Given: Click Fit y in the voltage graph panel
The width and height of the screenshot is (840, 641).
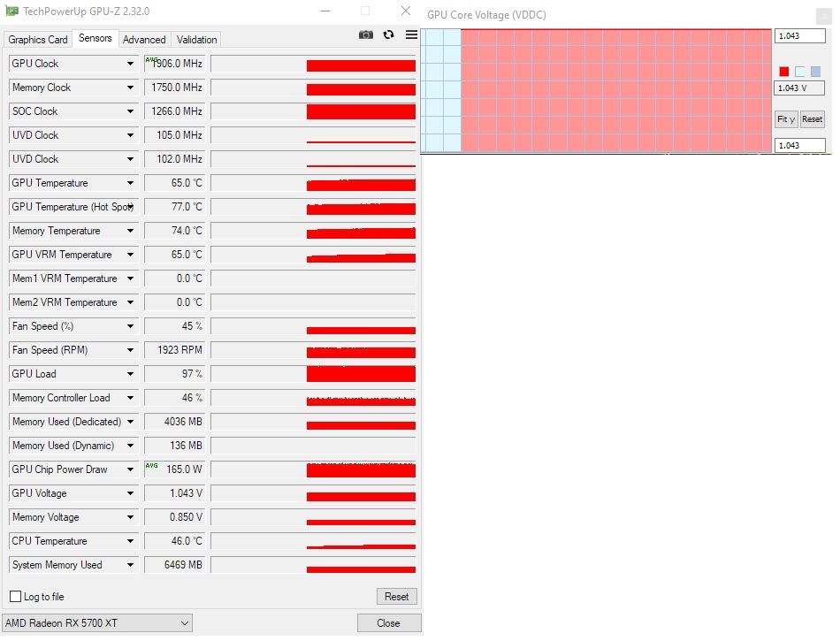Looking at the screenshot, I should [786, 118].
